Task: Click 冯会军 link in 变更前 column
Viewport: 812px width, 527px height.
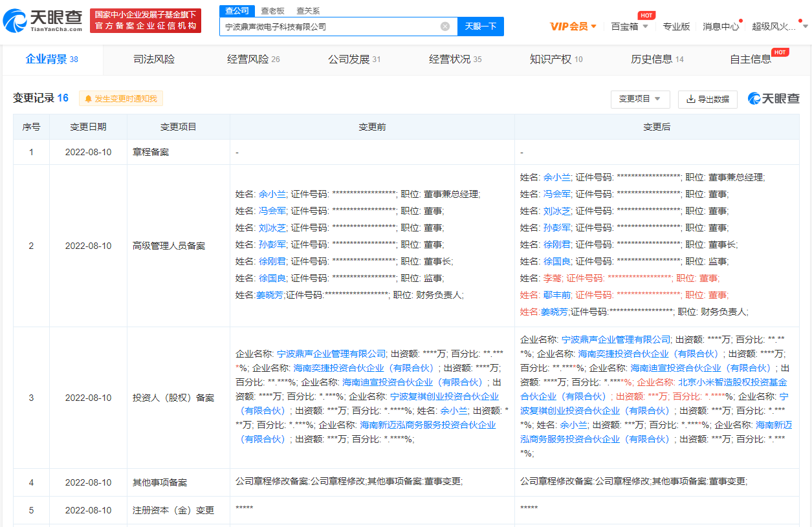Action: pos(272,211)
